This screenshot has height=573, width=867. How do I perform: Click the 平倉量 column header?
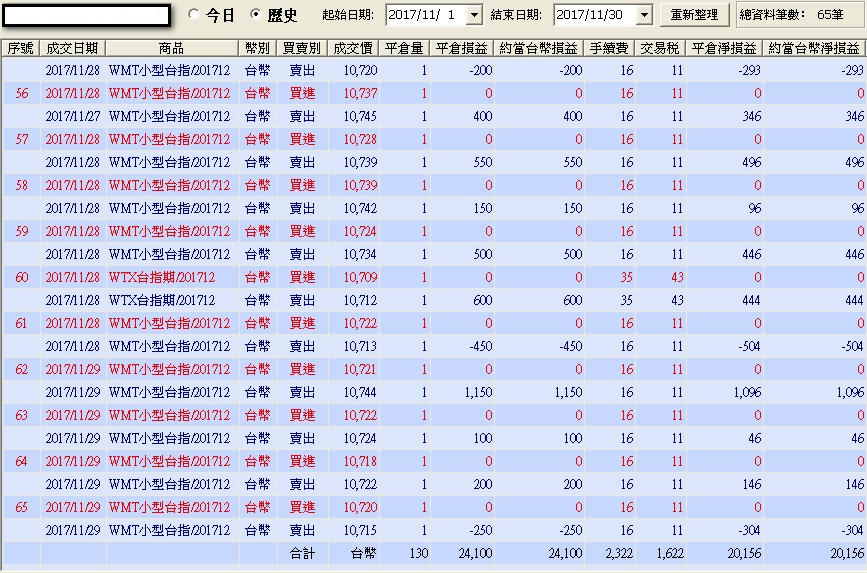click(x=404, y=49)
